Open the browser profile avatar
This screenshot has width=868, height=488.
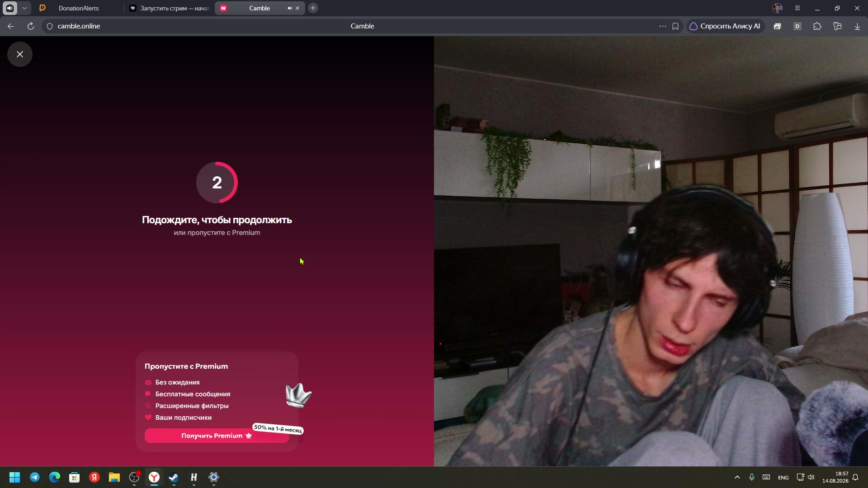pos(778,8)
